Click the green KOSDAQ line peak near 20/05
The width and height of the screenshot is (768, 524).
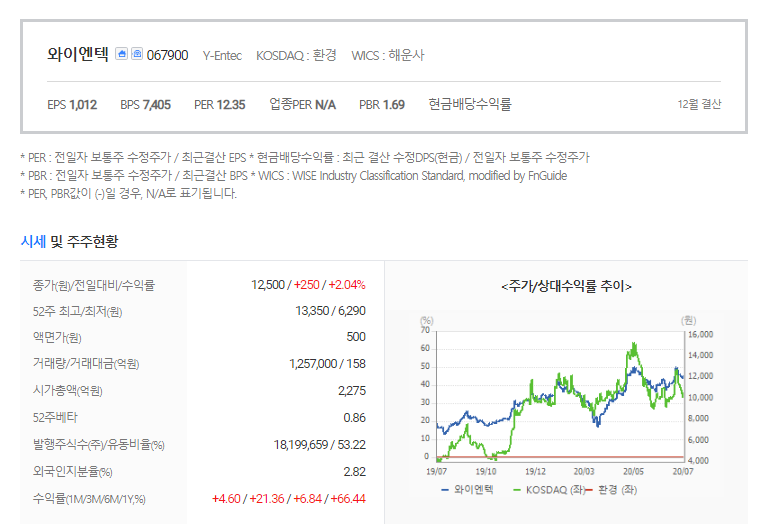(634, 345)
